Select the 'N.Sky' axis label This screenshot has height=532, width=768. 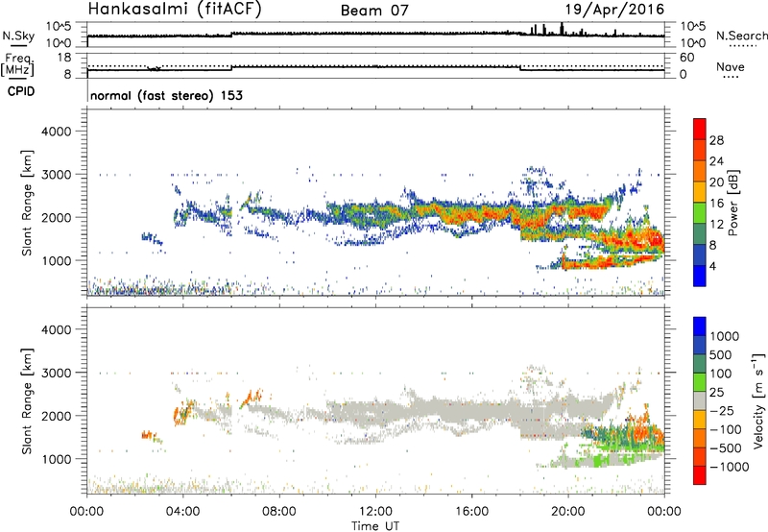18,36
